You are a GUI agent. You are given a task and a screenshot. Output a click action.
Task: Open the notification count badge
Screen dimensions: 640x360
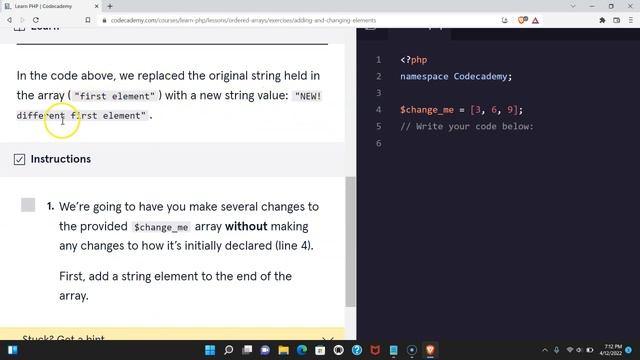pos(629,350)
